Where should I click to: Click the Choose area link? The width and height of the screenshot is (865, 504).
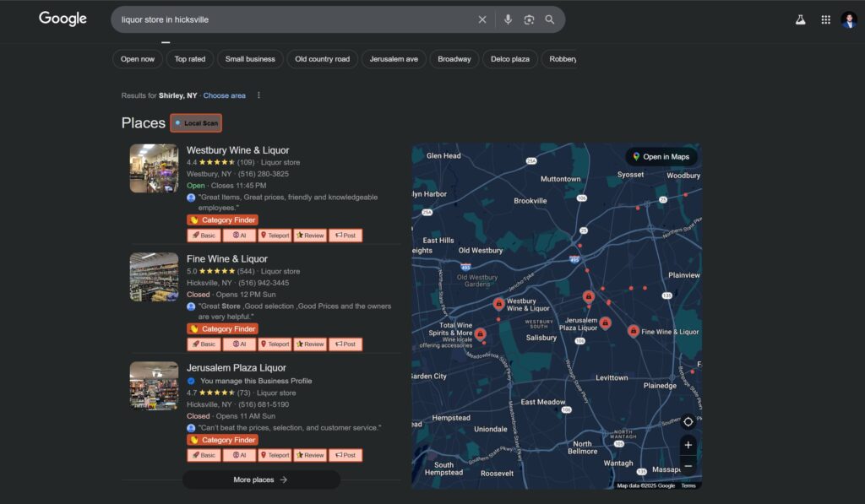coord(225,95)
